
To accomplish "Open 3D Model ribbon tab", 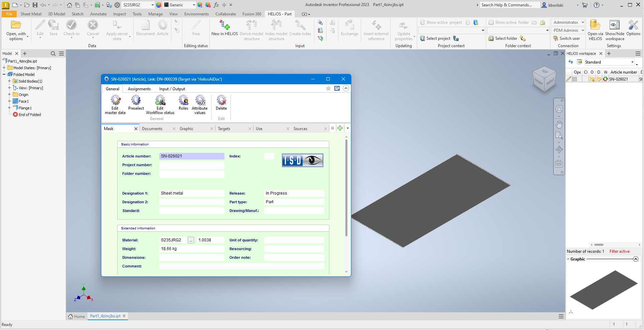I will [56, 14].
